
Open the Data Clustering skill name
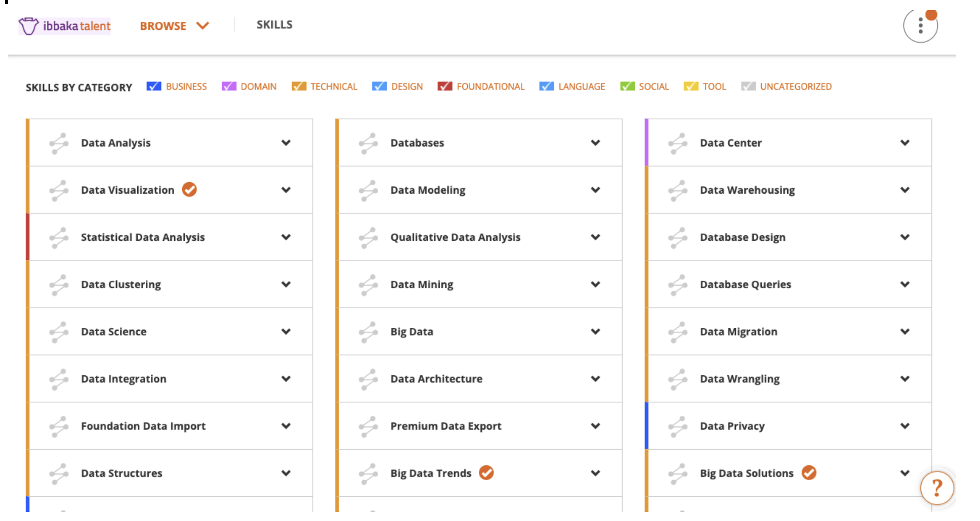(121, 285)
